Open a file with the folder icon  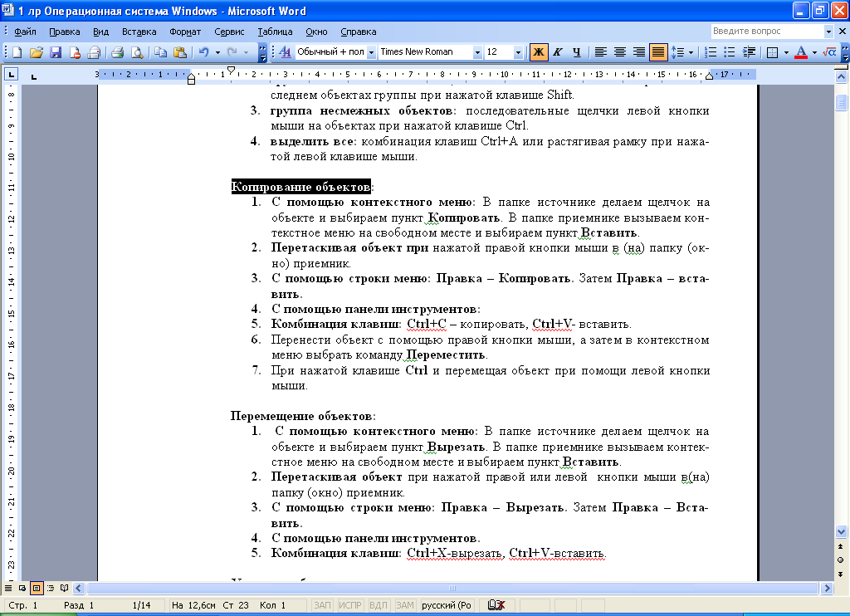pos(37,52)
